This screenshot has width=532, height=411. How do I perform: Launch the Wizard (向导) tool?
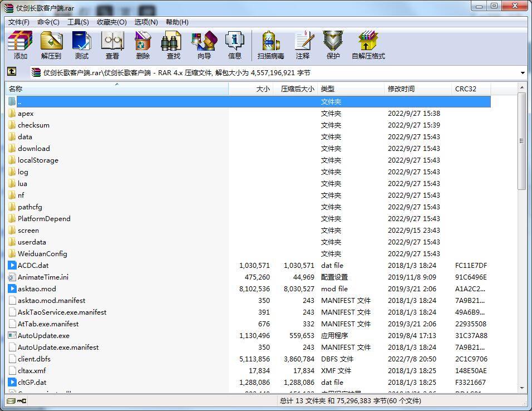pos(204,45)
